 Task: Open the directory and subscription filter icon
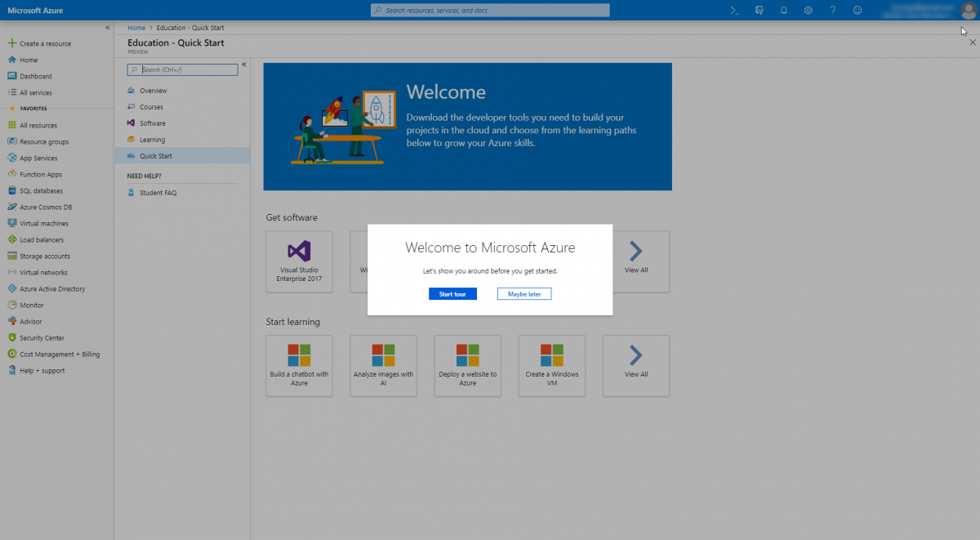tap(759, 11)
